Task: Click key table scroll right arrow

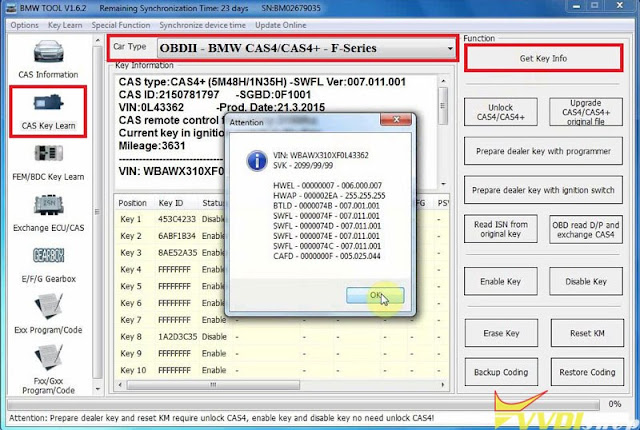Action: [443, 385]
